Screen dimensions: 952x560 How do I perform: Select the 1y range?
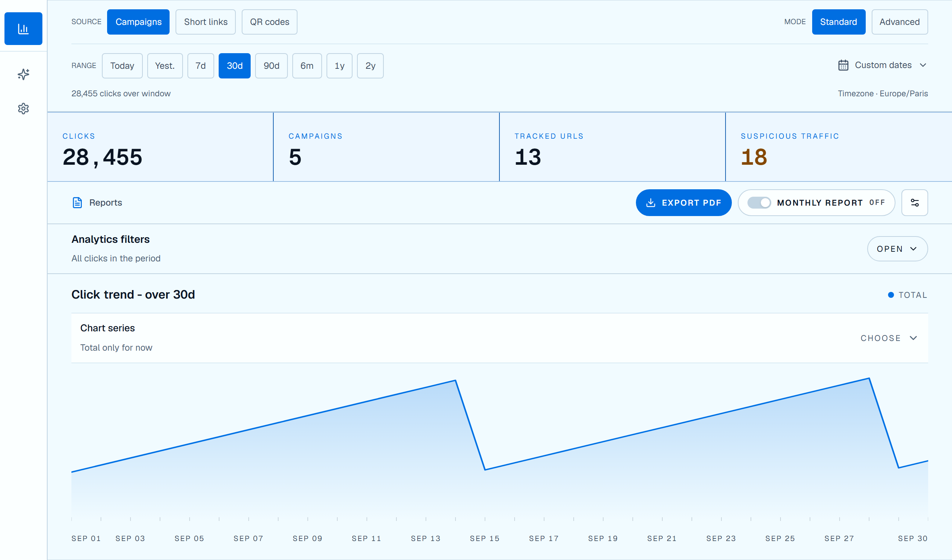(339, 66)
